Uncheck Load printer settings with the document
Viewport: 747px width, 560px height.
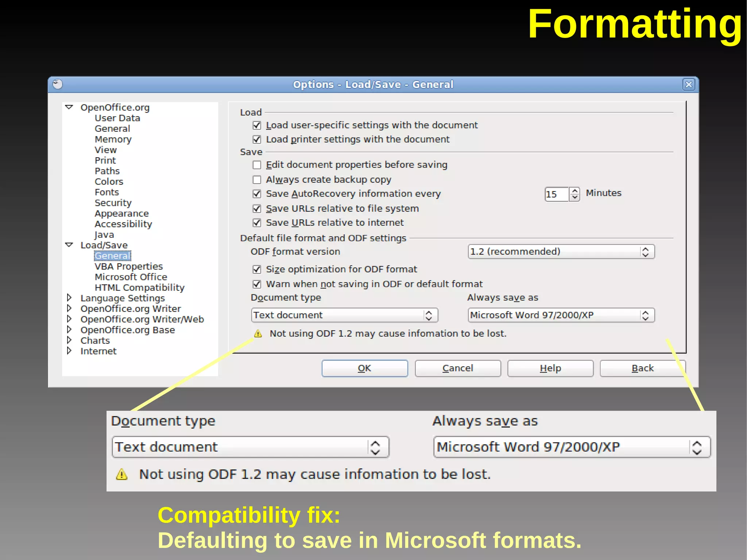click(x=257, y=139)
